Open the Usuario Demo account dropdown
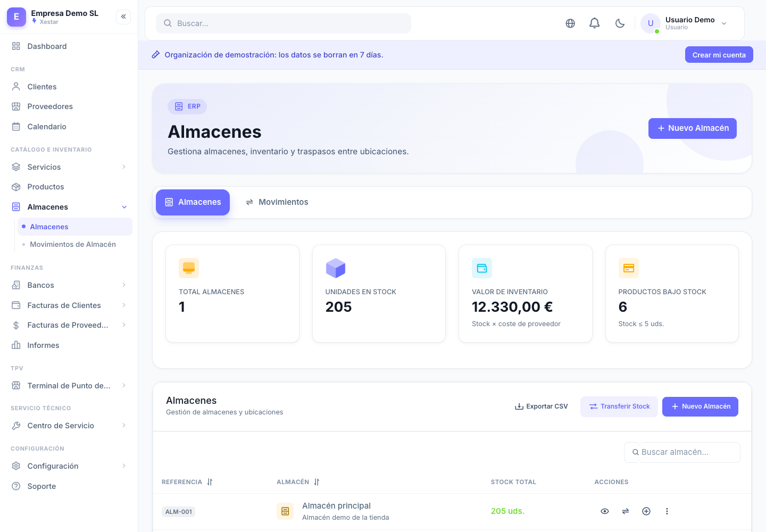The image size is (766, 532). point(685,23)
